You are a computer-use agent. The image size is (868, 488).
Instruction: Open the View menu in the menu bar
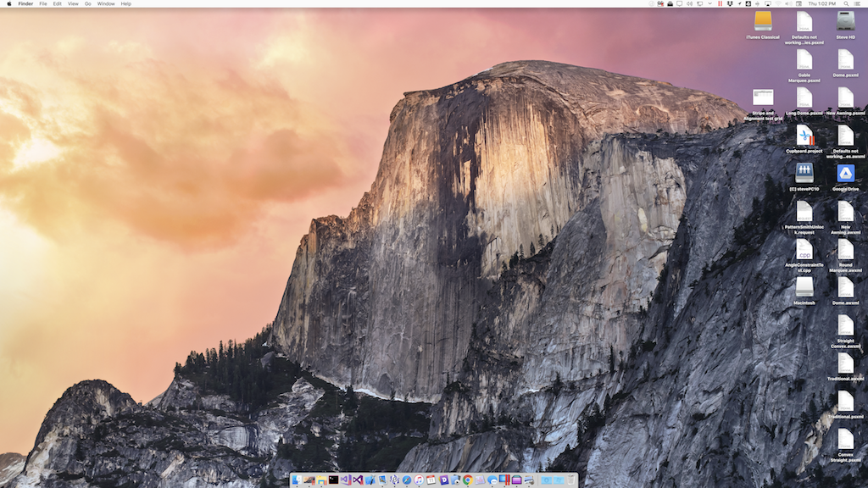pyautogui.click(x=73, y=3)
